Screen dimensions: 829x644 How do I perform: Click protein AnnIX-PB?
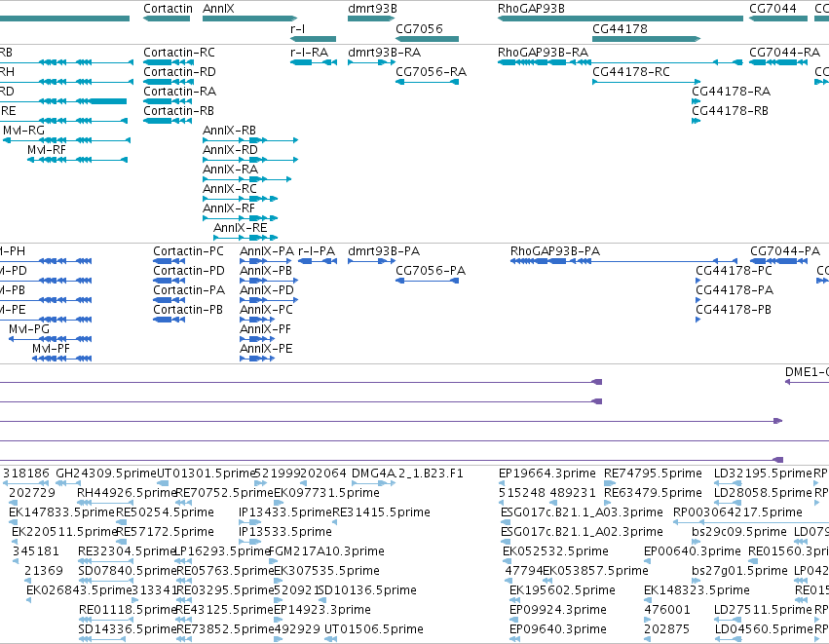[265, 271]
